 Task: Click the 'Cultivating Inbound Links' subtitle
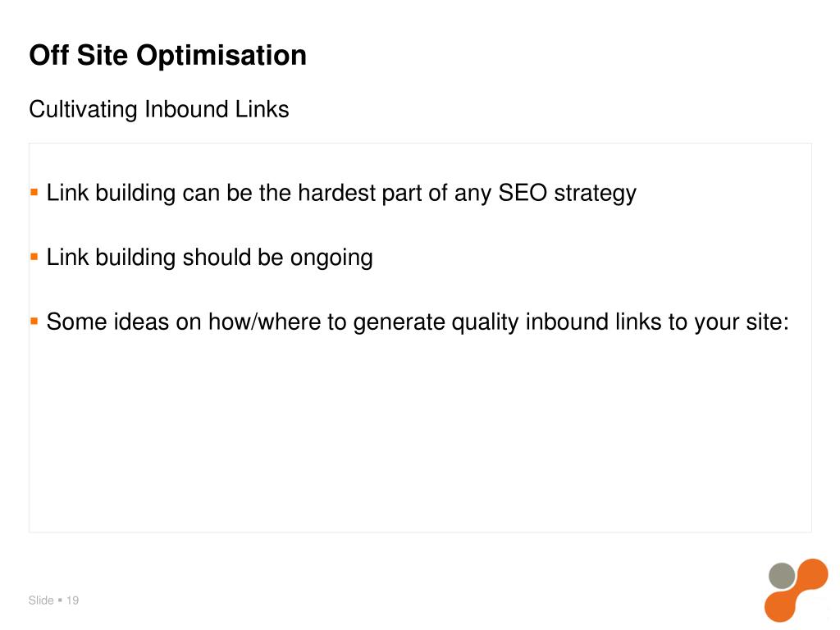[x=159, y=109]
